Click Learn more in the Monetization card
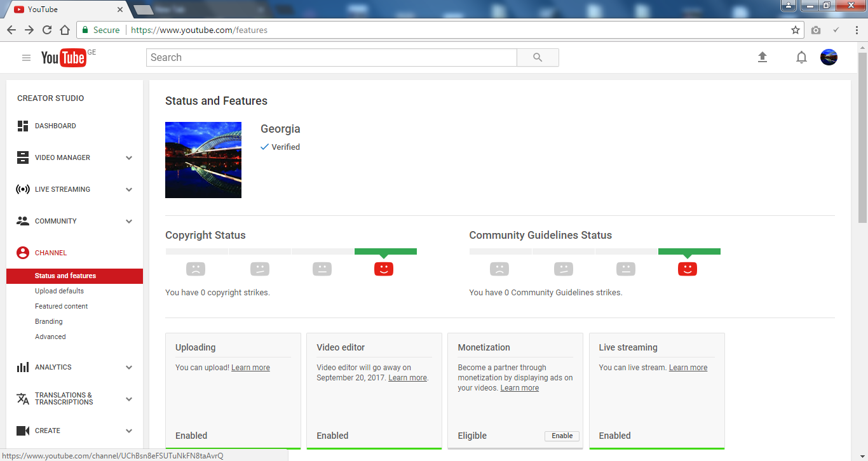Screen dimensions: 868x461 pyautogui.click(x=519, y=388)
